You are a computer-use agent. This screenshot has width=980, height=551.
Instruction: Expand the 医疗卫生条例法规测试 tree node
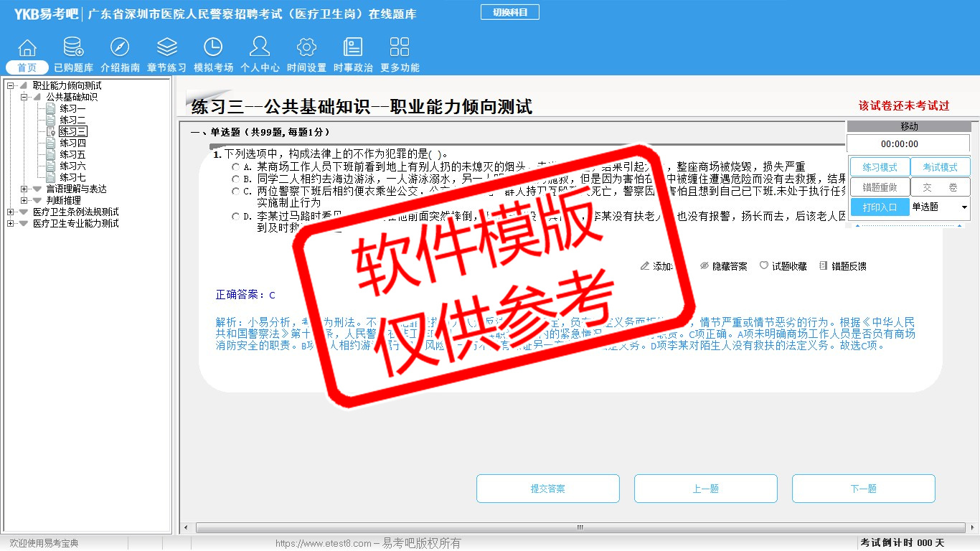pos(10,212)
